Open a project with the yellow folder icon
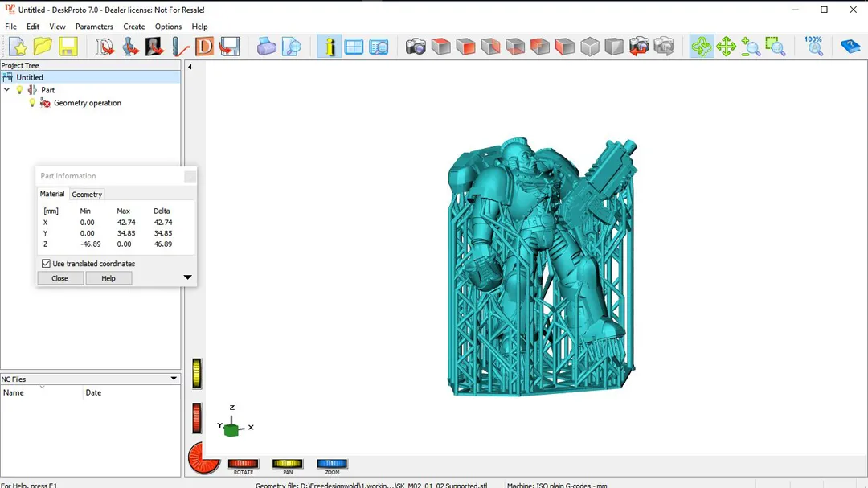 (43, 47)
